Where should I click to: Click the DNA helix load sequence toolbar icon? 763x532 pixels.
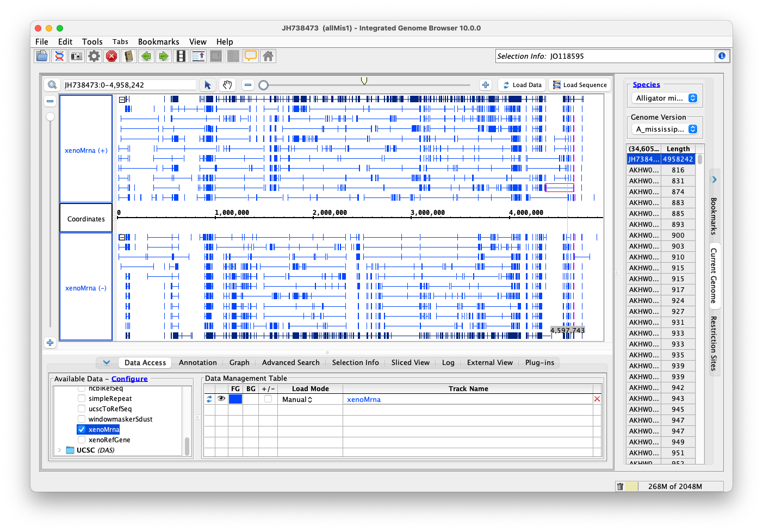point(59,56)
